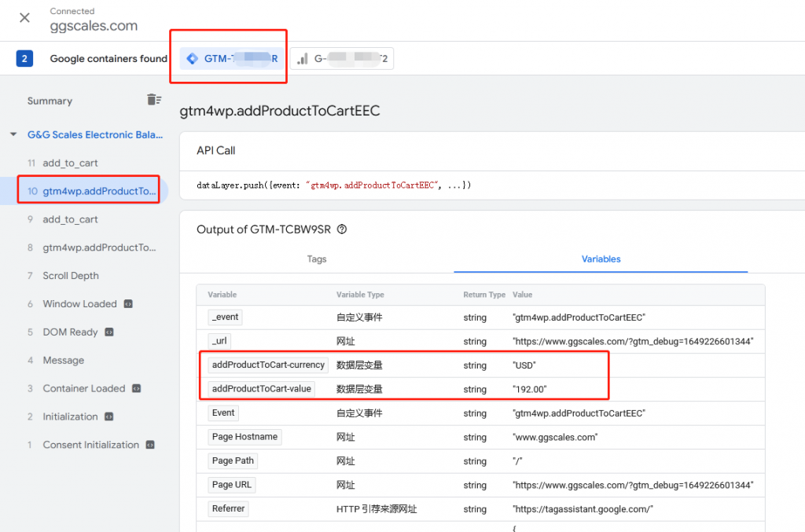Click the code icon beside Container Loaded
This screenshot has height=532, width=805.
click(137, 388)
